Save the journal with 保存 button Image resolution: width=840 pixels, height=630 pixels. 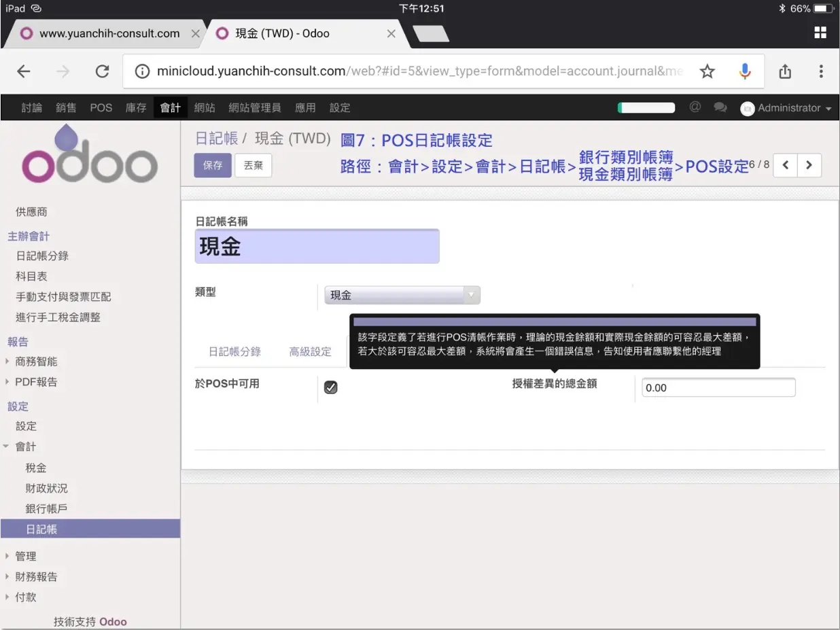[213, 165]
